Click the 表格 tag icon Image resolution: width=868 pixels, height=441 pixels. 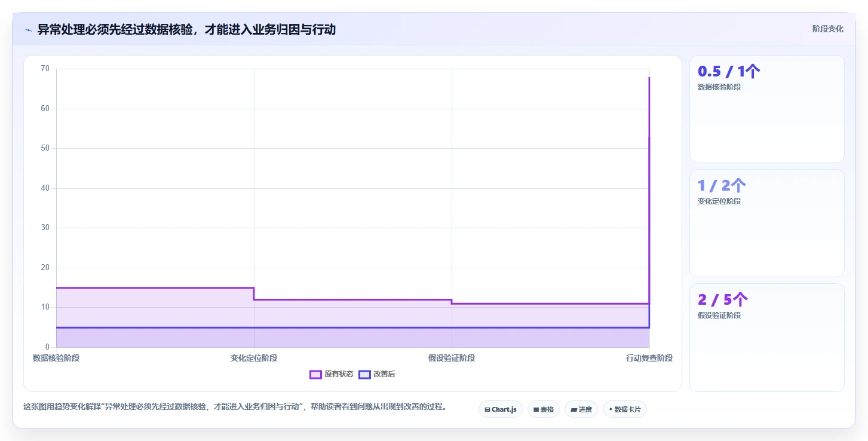point(536,409)
